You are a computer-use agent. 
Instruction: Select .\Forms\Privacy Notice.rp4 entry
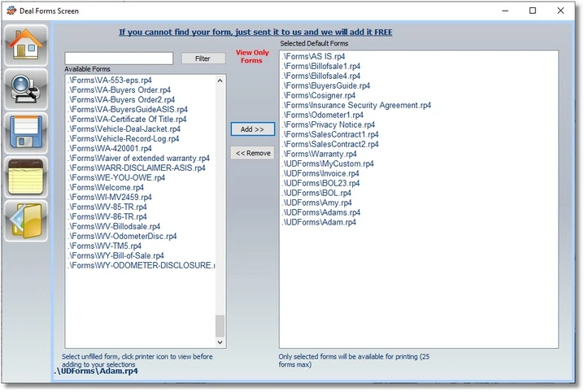329,124
